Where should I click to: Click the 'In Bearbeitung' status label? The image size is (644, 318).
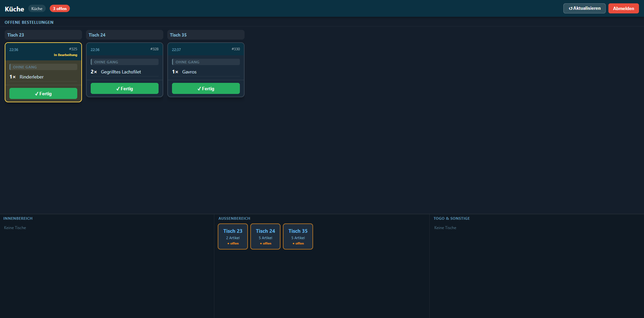[66, 55]
